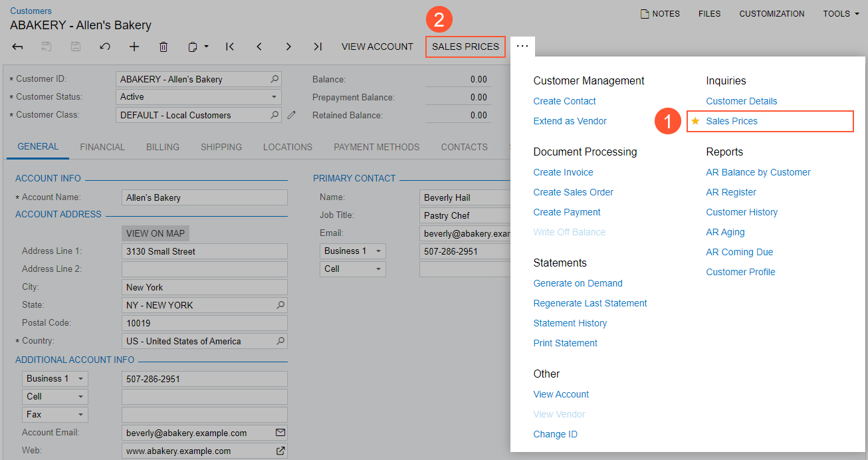This screenshot has width=868, height=460.
Task: Delete the customer using the trash icon
Action: (x=163, y=47)
